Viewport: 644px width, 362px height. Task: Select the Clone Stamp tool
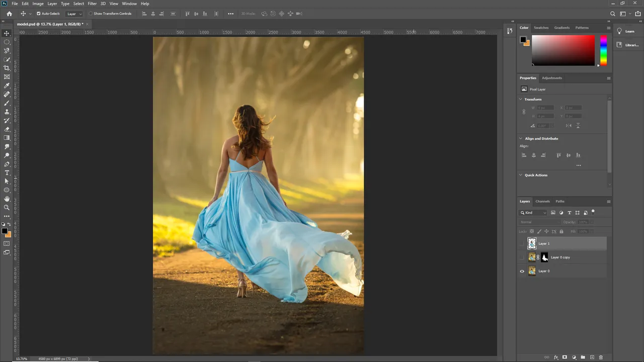7,112
